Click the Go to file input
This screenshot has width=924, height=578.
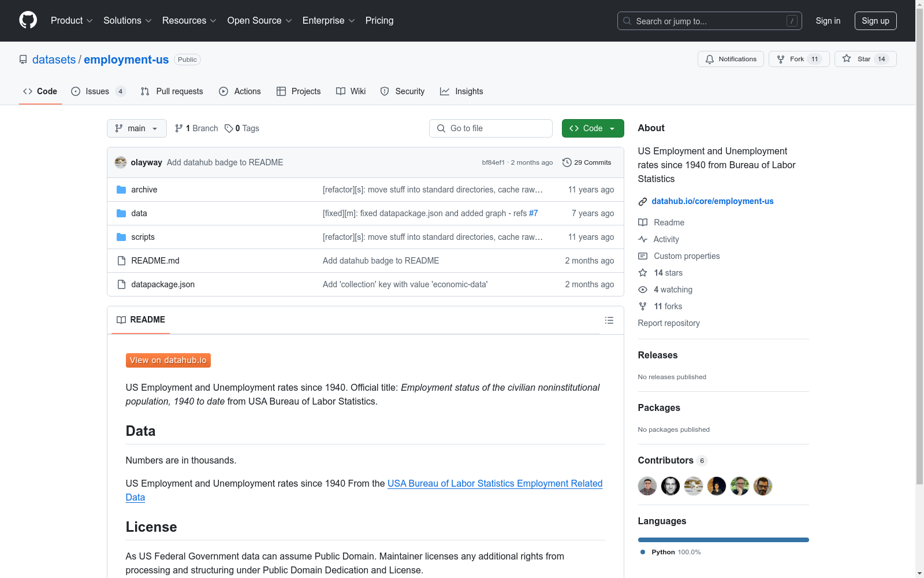[491, 128]
